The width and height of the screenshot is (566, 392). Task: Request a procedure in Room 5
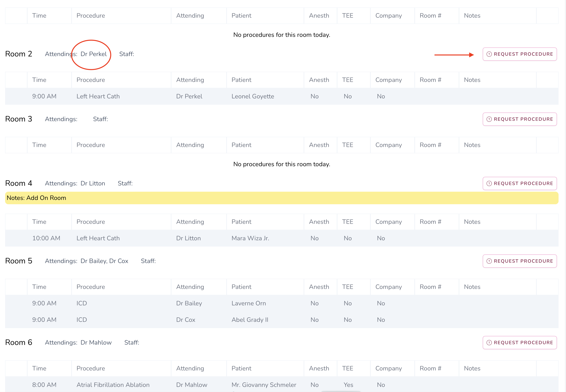coord(519,261)
